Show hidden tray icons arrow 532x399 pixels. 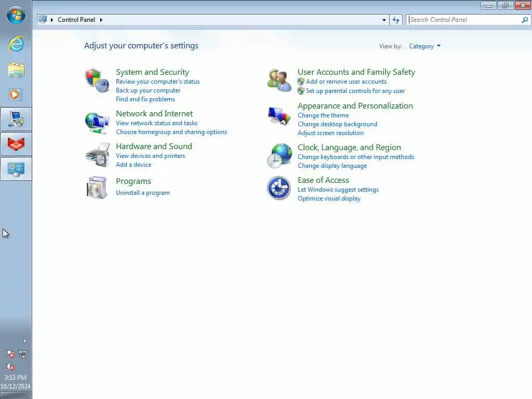[x=24, y=341]
